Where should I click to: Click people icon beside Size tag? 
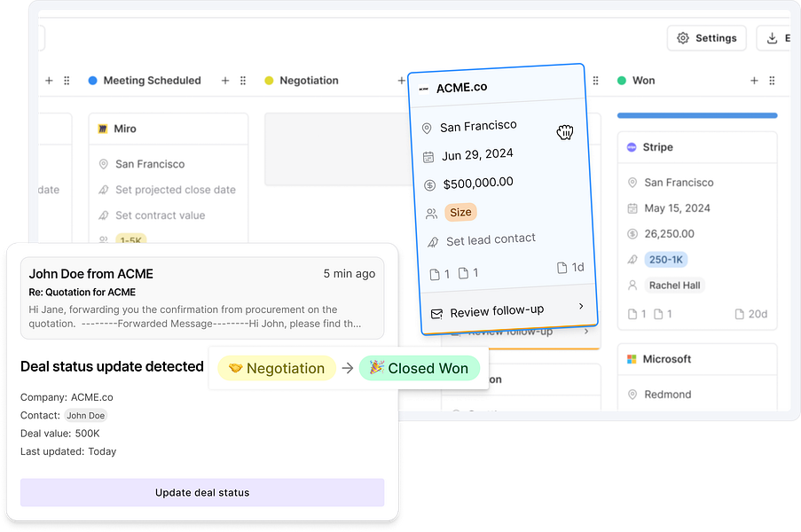tap(432, 214)
